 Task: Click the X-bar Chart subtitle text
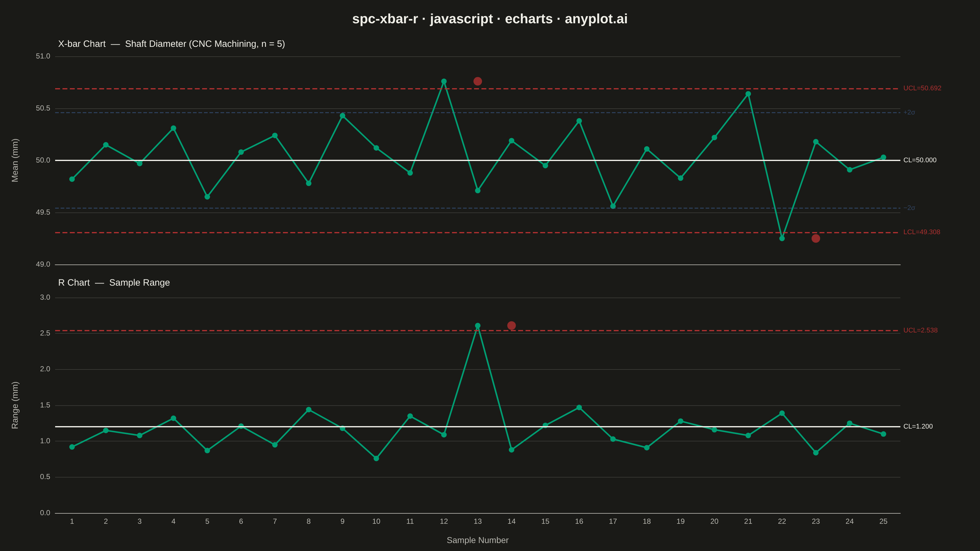(x=171, y=44)
